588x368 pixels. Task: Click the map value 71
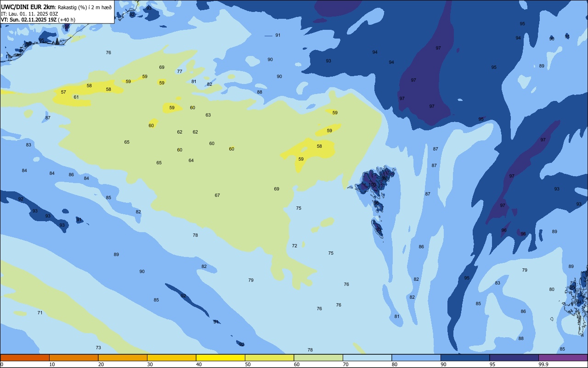pos(40,313)
